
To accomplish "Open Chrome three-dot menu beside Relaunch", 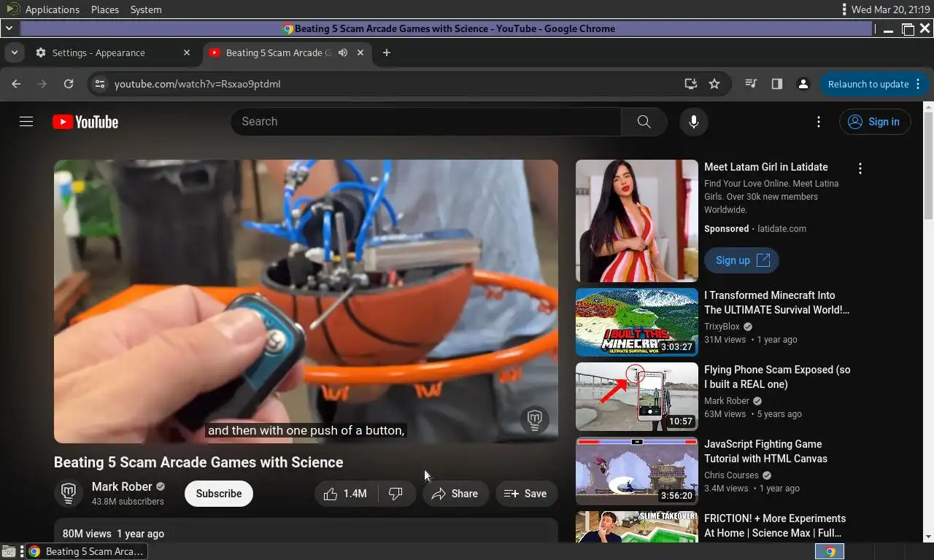I will tap(919, 84).
